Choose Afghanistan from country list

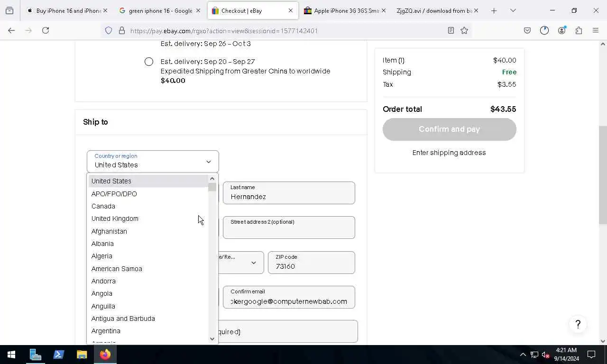tap(148, 231)
